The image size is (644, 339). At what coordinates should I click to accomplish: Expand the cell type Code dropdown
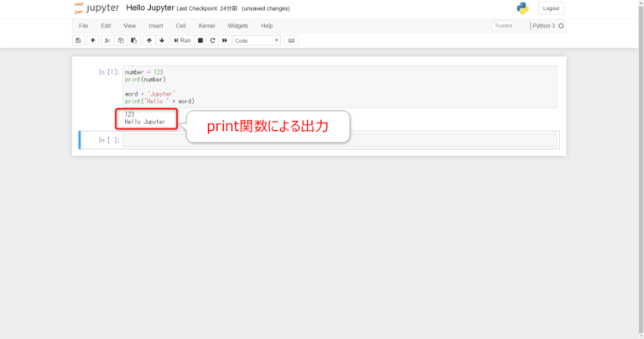(257, 40)
